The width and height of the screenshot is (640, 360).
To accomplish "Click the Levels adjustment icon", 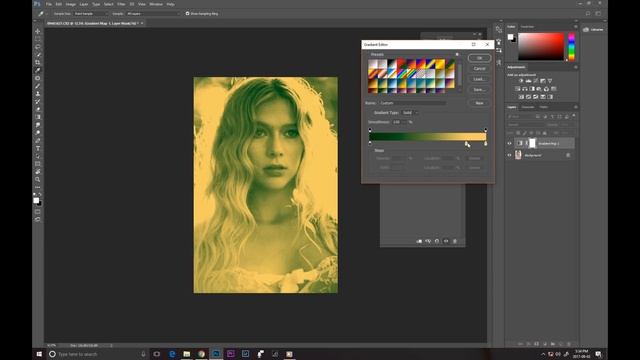I will [x=528, y=81].
